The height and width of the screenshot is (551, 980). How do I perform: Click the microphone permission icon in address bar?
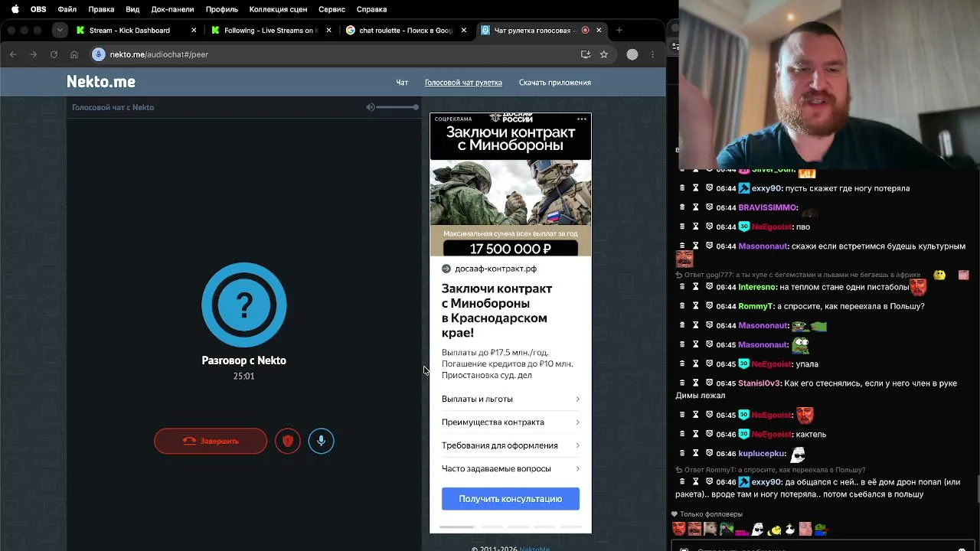click(98, 54)
